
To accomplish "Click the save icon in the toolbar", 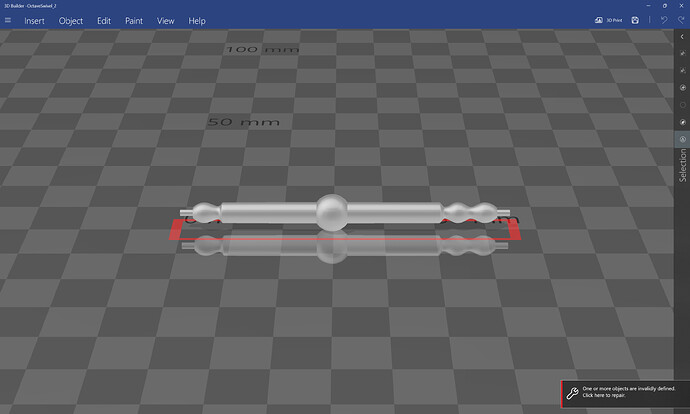I will (635, 20).
